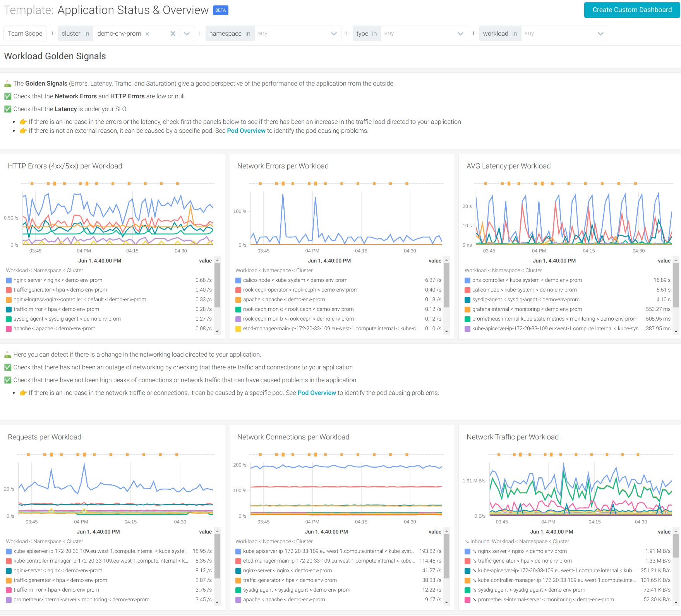The image size is (681, 616).
Task: Add filter plus icon after Team Scope
Action: pos(52,33)
